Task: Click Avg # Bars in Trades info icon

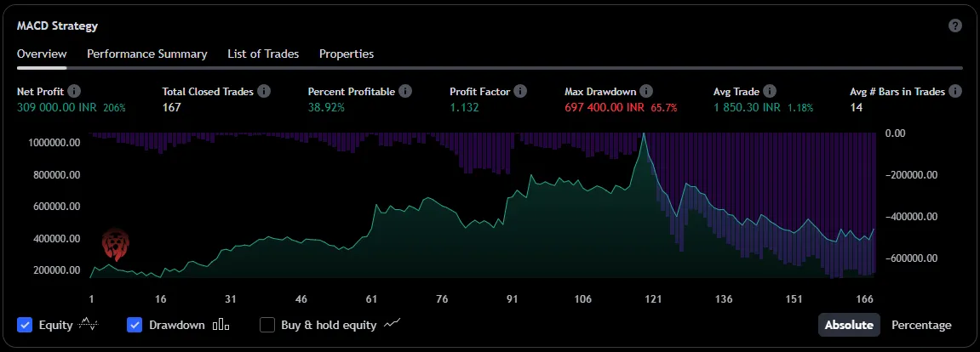Action: coord(955,91)
